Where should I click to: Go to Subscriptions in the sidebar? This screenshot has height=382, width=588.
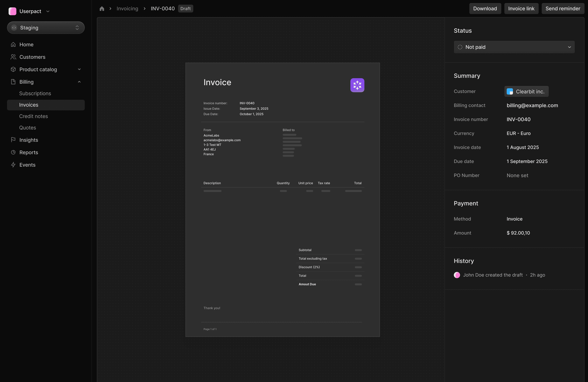[35, 93]
